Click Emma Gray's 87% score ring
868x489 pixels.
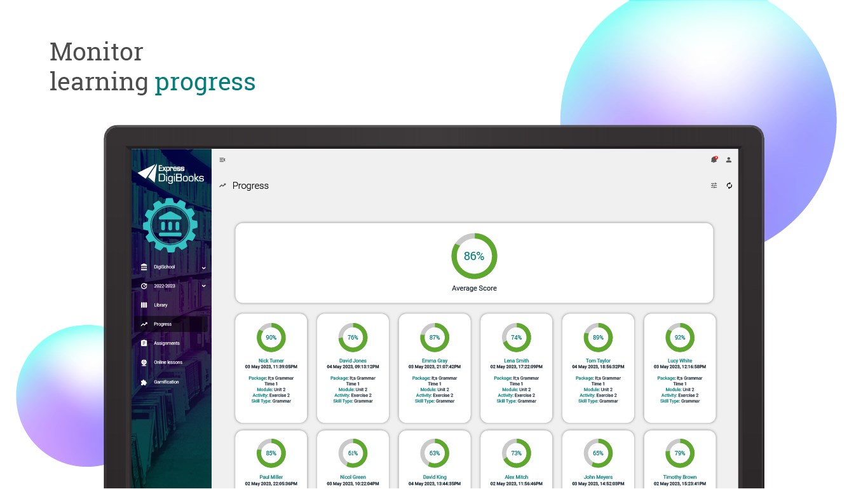point(435,338)
